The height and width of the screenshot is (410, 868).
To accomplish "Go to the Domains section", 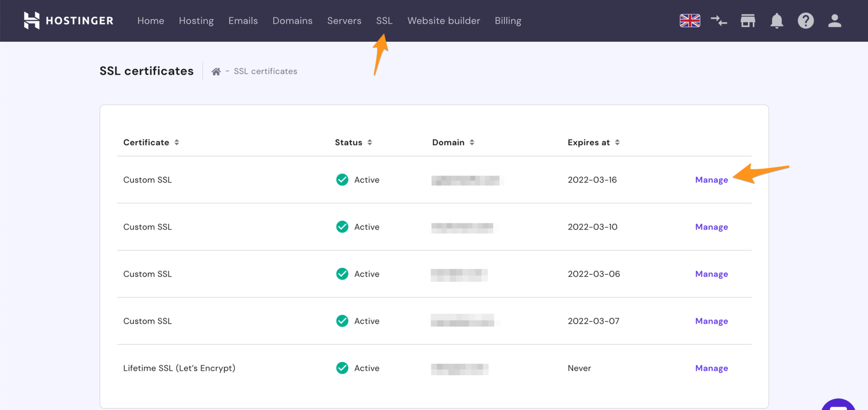I will pyautogui.click(x=292, y=21).
